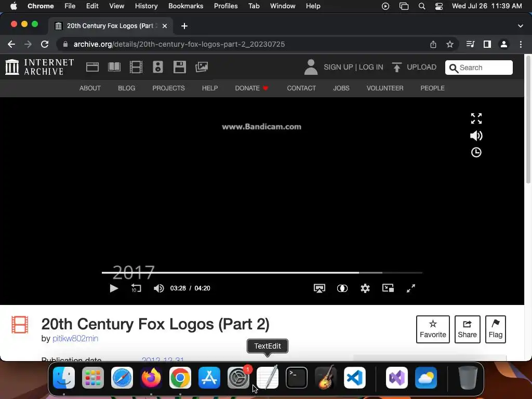532x399 pixels.
Task: Open the Audio speaker icon
Action: coord(158,67)
